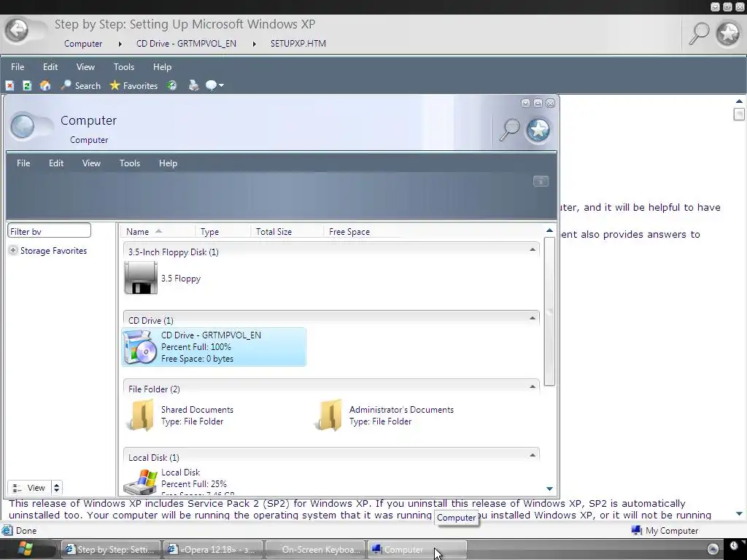This screenshot has height=560, width=747.
Task: Open Help menu of the Step by Step window
Action: 162,67
